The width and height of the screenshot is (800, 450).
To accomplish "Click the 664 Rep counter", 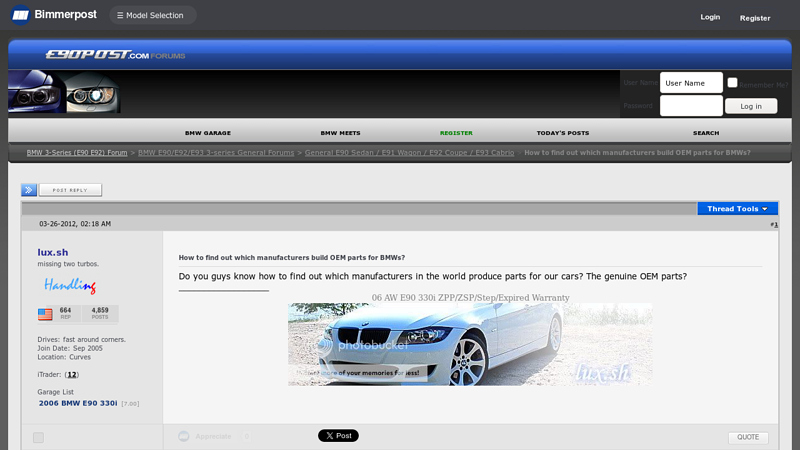I will 65,313.
